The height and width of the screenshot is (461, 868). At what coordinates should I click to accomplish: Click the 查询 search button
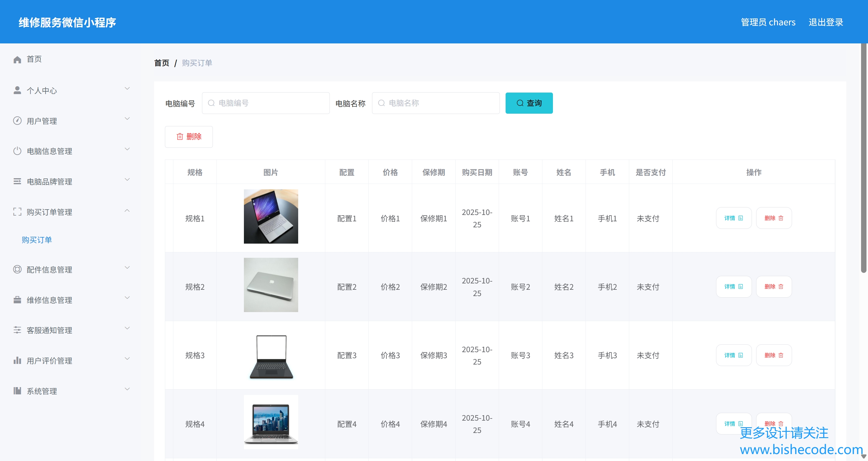(529, 103)
